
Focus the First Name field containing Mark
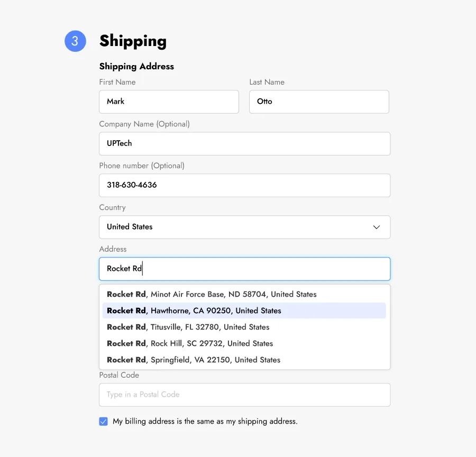tap(169, 102)
